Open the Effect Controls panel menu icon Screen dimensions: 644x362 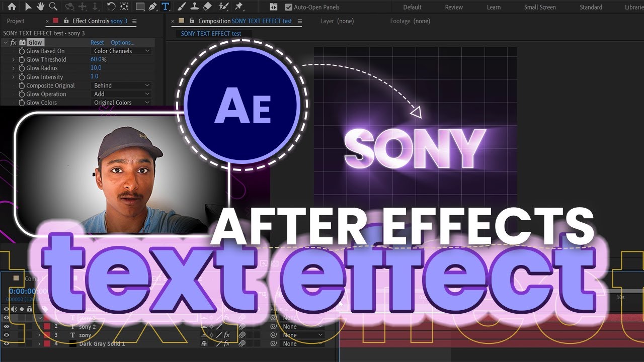[x=134, y=21]
